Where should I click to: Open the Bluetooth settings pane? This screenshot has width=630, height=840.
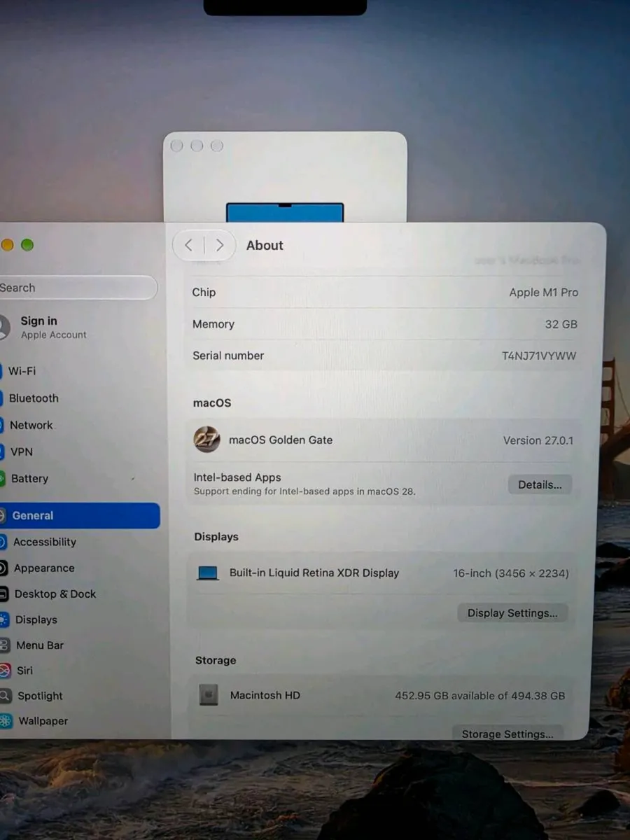(34, 398)
